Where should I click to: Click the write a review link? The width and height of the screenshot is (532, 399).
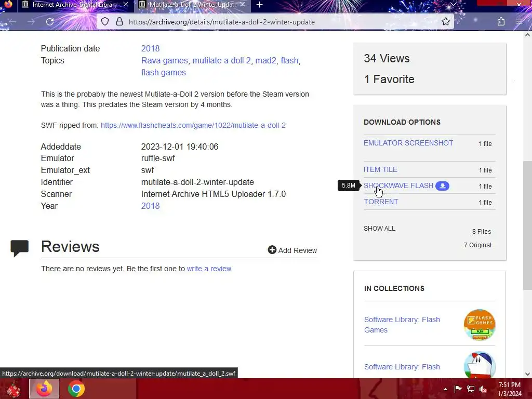click(x=209, y=269)
